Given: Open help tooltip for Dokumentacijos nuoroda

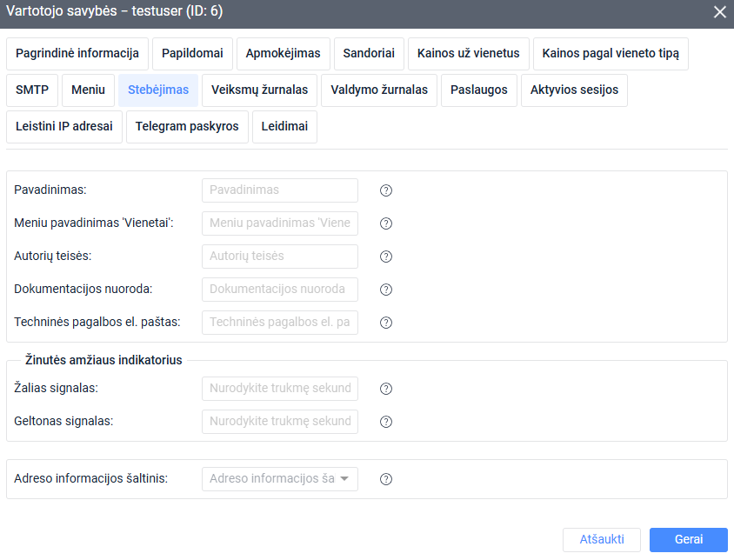Looking at the screenshot, I should 386,289.
